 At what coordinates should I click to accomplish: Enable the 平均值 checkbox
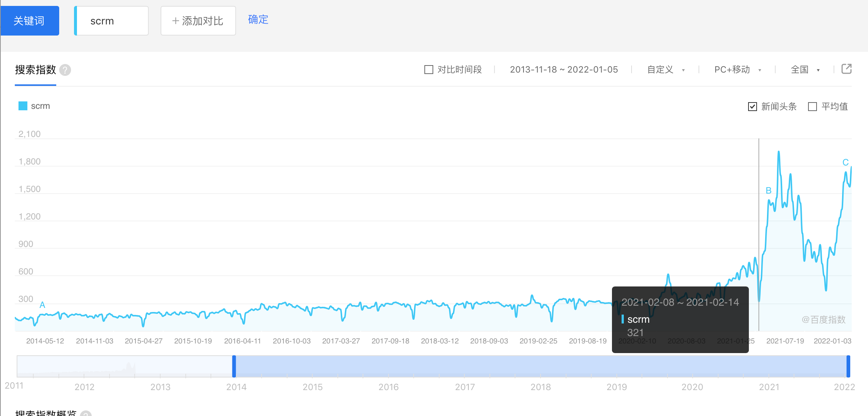[x=813, y=107]
